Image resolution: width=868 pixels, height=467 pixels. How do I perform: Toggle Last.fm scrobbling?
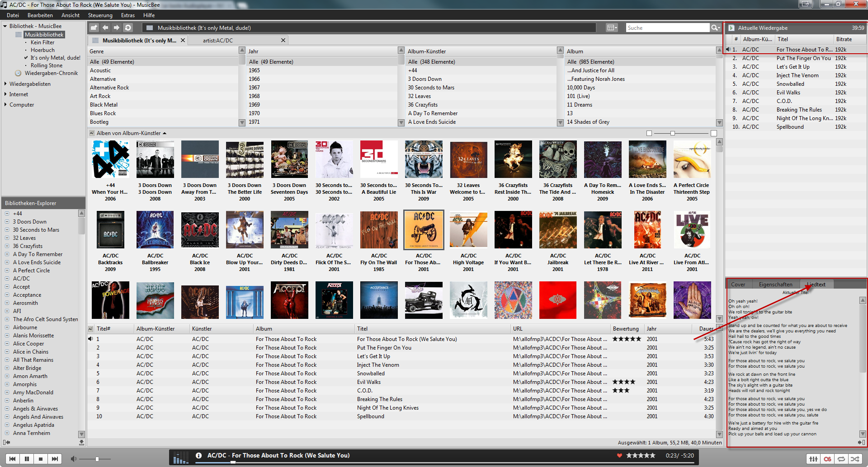pos(827,459)
